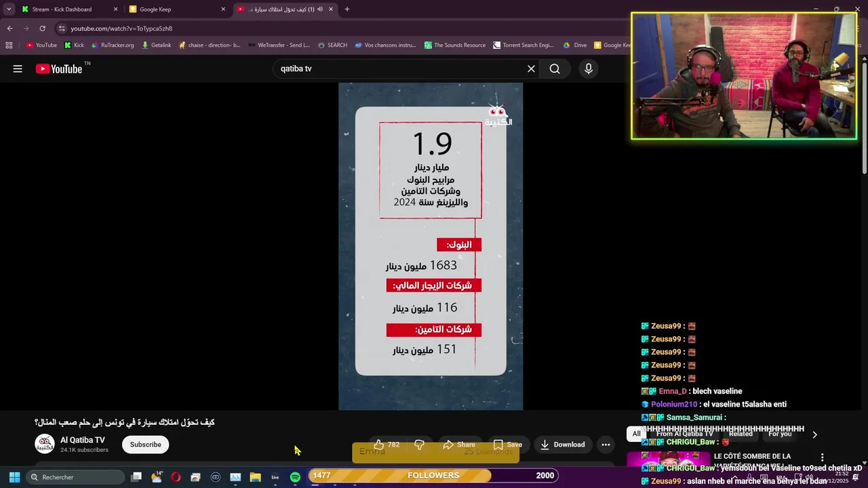The height and width of the screenshot is (488, 868).
Task: Open the suggested video thumbnail
Action: pos(668,460)
